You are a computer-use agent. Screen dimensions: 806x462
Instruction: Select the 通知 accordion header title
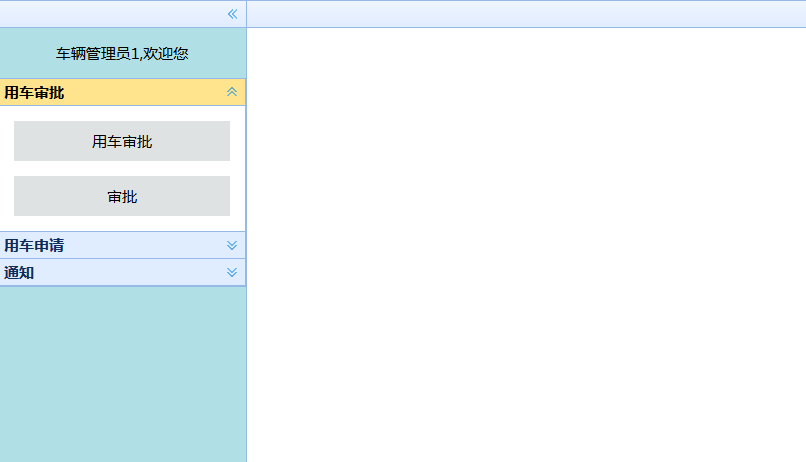(19, 272)
